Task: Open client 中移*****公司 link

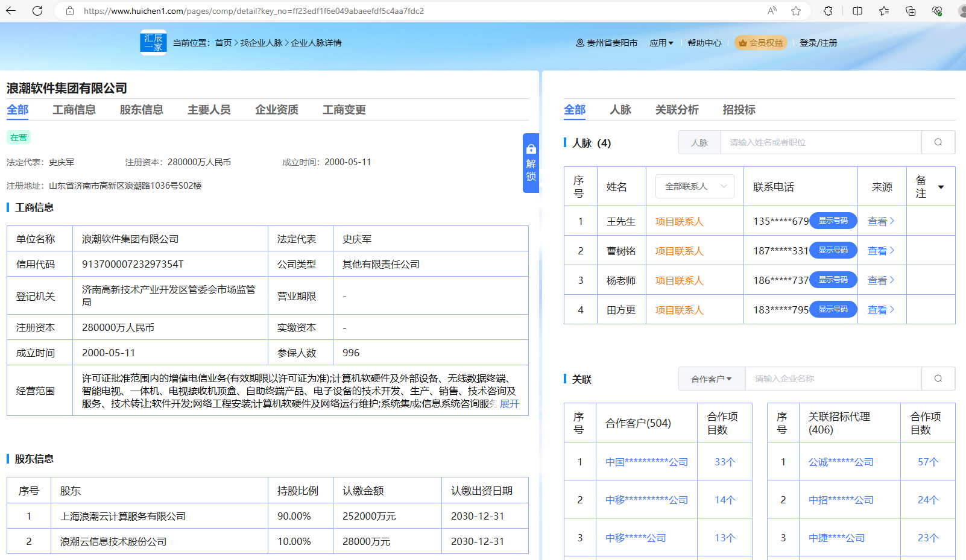Action: coord(636,538)
